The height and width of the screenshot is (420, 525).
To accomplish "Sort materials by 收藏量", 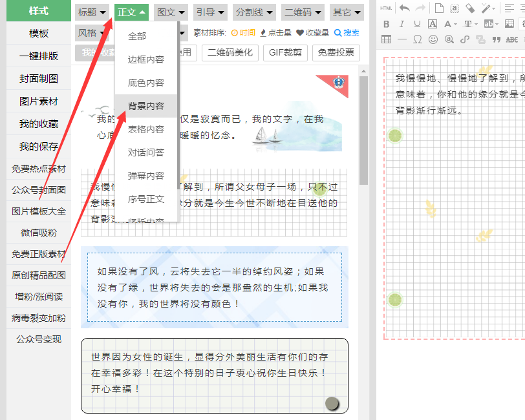I will (x=313, y=33).
